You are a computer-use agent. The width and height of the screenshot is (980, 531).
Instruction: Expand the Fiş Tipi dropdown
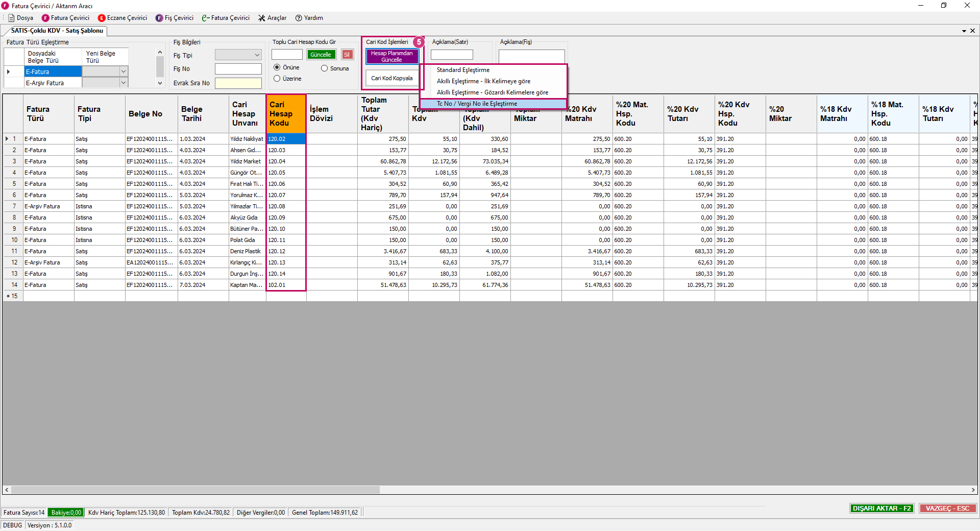point(257,55)
